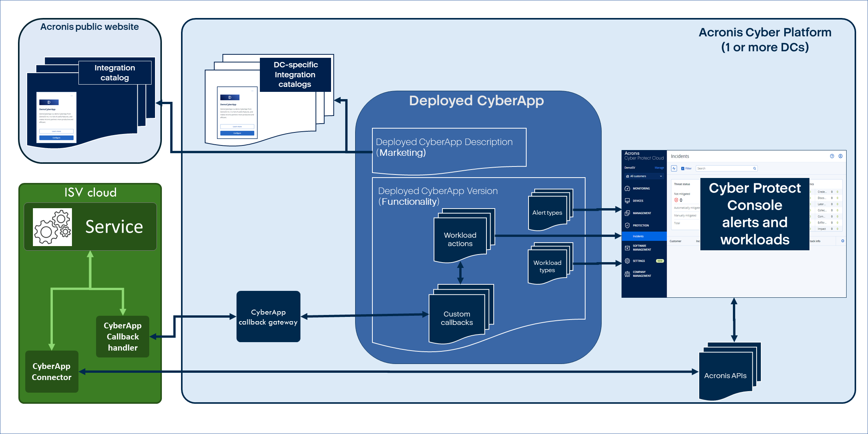
Task: Click the red Not mitigated shield icon
Action: pyautogui.click(x=676, y=200)
